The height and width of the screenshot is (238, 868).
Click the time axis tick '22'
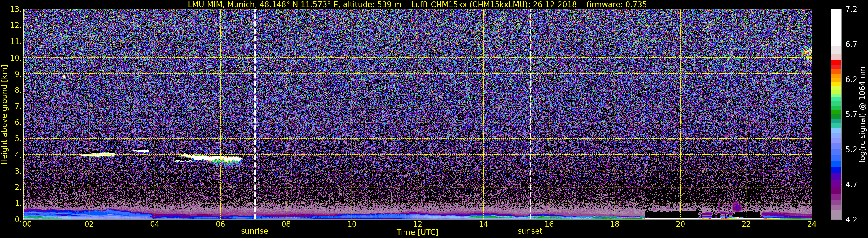click(x=746, y=224)
